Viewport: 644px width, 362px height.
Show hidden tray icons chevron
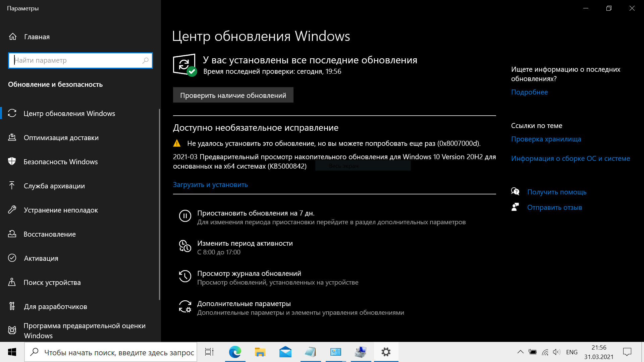(x=520, y=352)
